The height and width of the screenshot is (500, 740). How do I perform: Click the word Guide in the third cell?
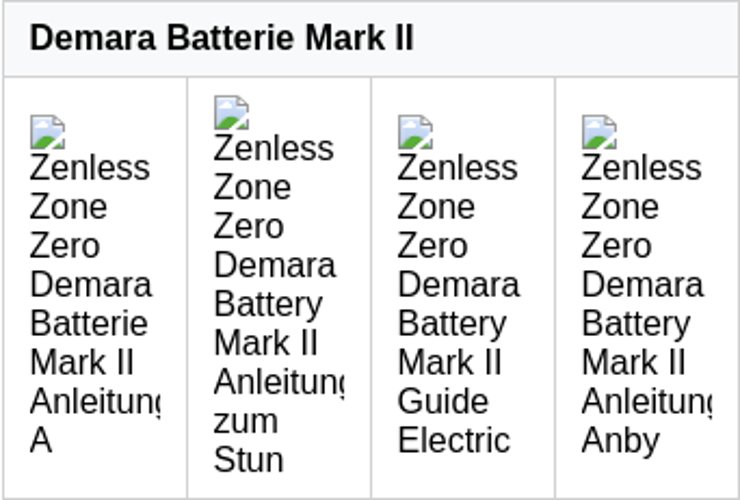click(443, 401)
